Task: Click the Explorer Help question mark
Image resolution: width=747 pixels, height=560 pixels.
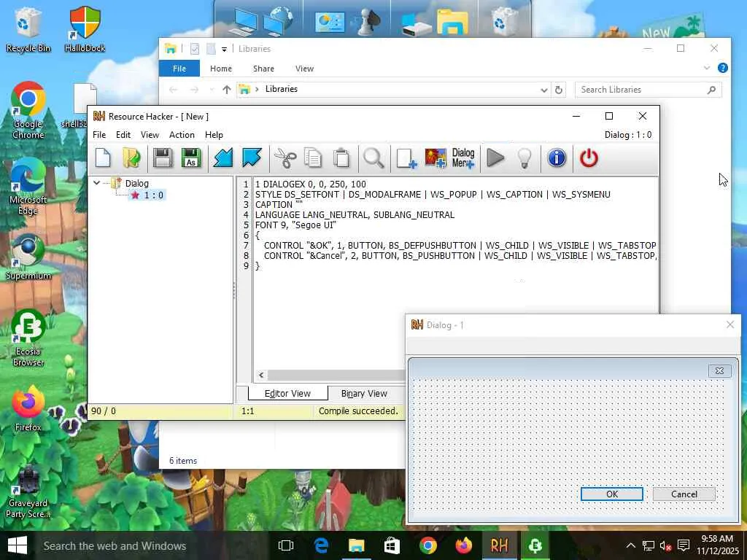Action: coord(723,68)
